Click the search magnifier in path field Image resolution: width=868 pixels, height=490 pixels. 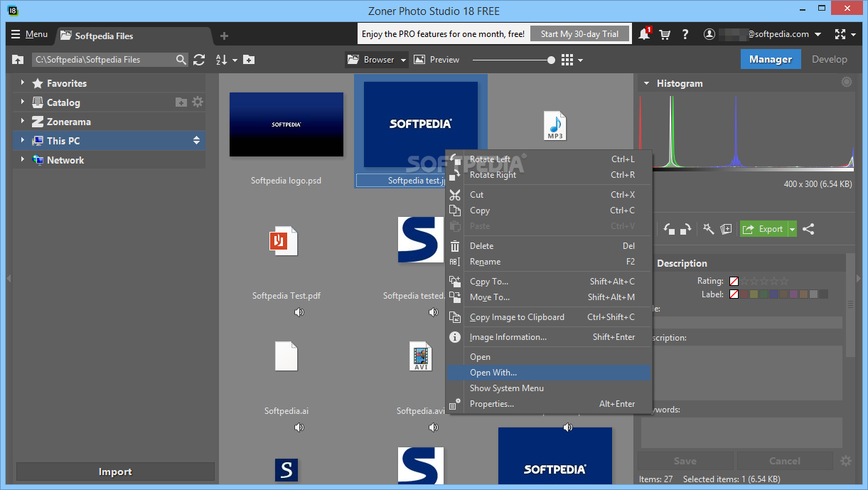(x=181, y=60)
